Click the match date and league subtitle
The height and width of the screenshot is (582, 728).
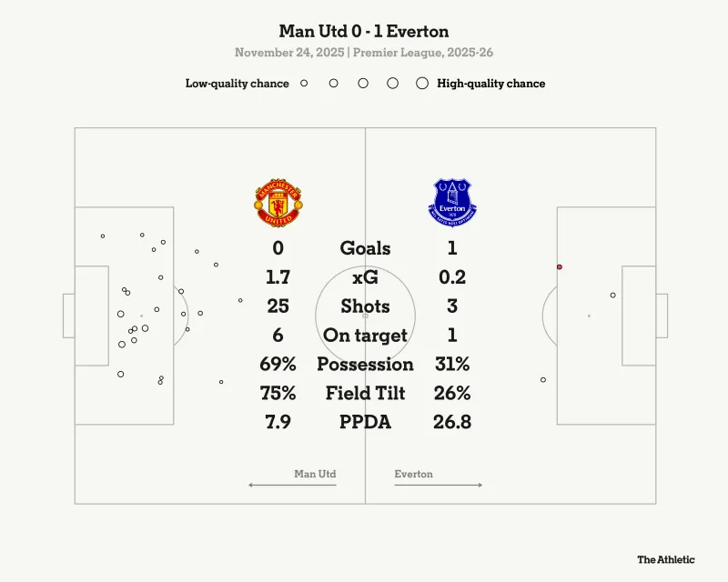tap(364, 53)
